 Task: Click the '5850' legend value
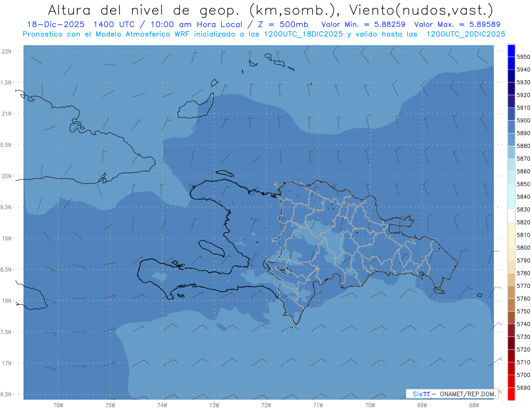pos(523,184)
